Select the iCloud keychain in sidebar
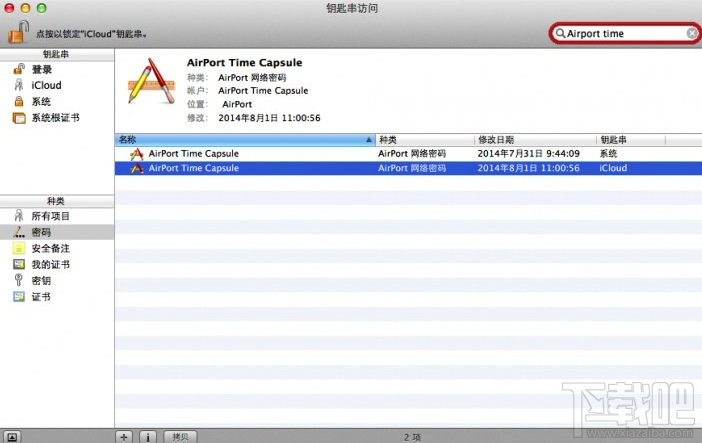The image size is (702, 443). (46, 85)
